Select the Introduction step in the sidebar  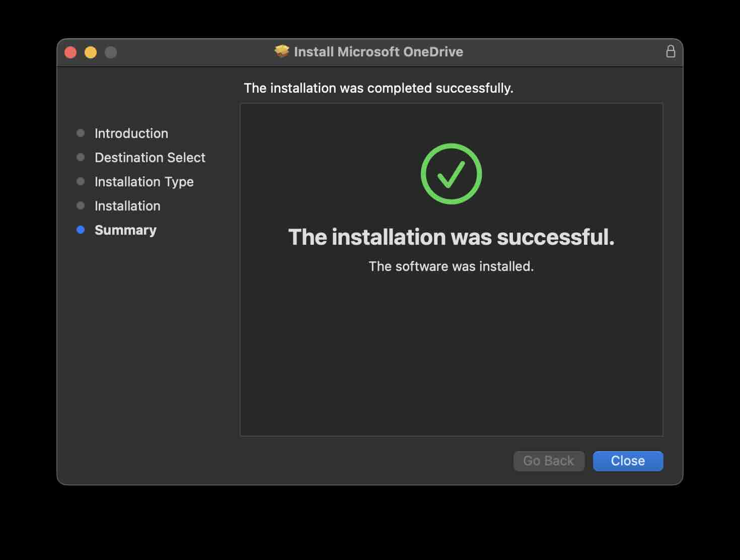(131, 133)
